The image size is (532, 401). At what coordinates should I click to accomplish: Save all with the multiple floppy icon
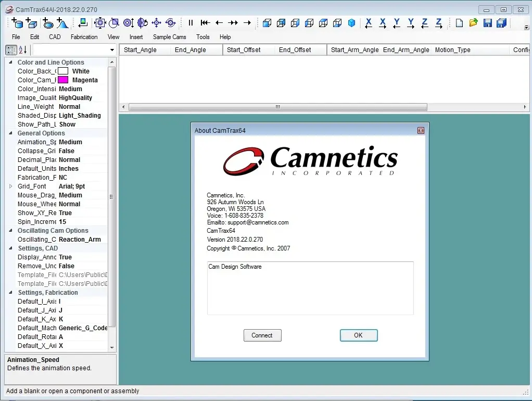(501, 23)
